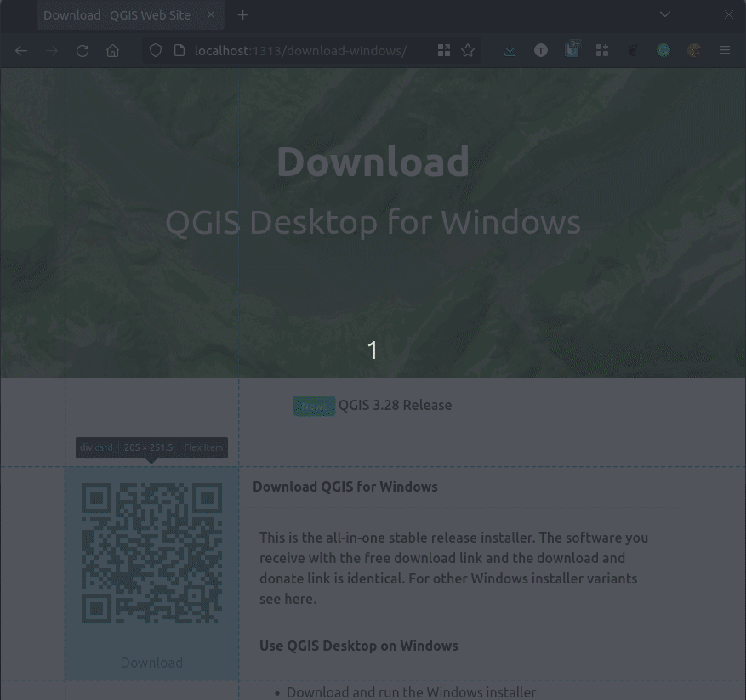The height and width of the screenshot is (700, 746).
Task: Click the Download QGIS for Windows heading
Action: point(345,487)
